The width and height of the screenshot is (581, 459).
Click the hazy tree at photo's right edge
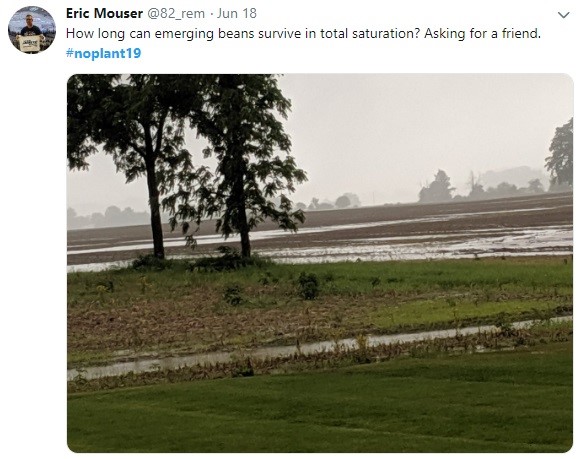click(560, 154)
